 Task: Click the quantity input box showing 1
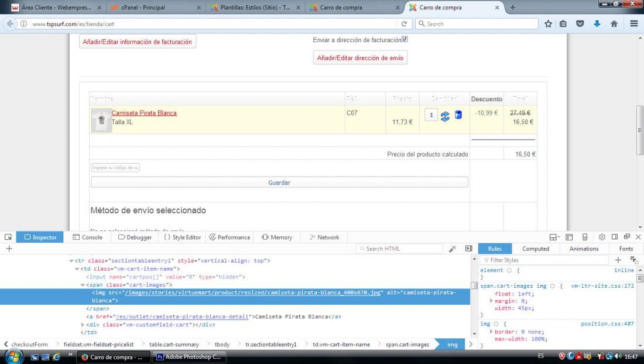431,115
